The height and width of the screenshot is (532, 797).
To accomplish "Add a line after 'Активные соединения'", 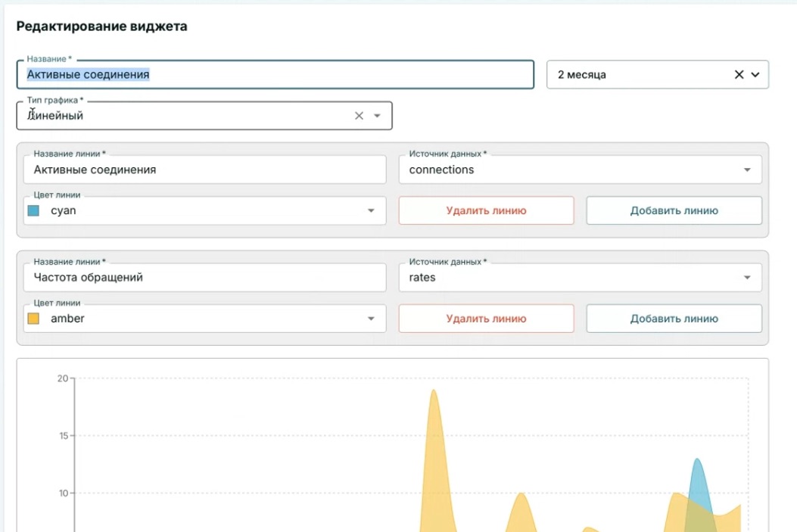I will point(674,210).
